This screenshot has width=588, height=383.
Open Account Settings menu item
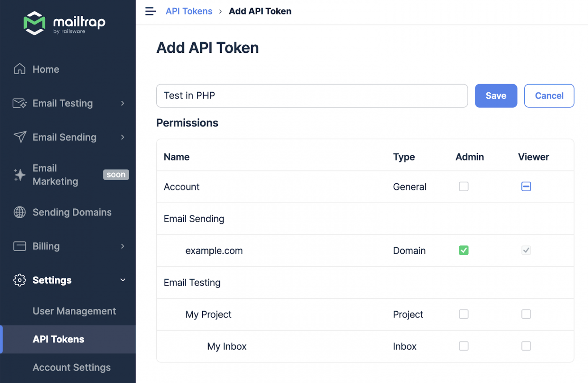(72, 367)
